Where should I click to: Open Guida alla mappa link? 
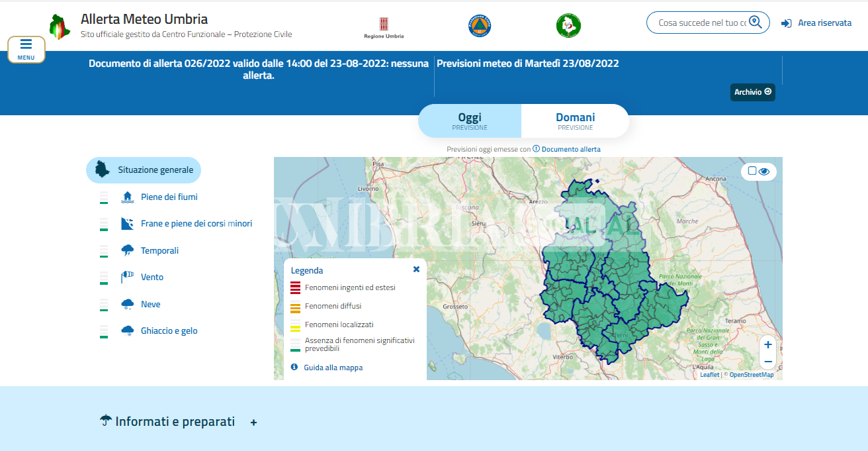pos(333,368)
